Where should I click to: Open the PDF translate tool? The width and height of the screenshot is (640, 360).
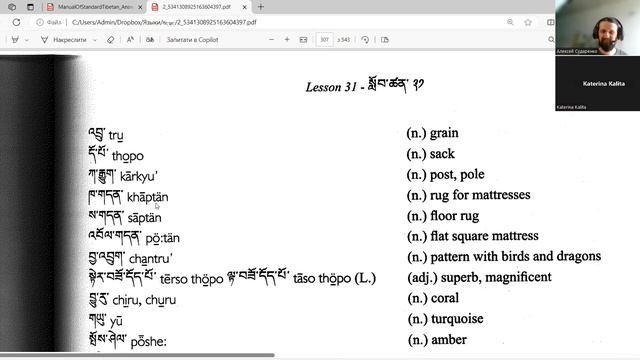150,40
